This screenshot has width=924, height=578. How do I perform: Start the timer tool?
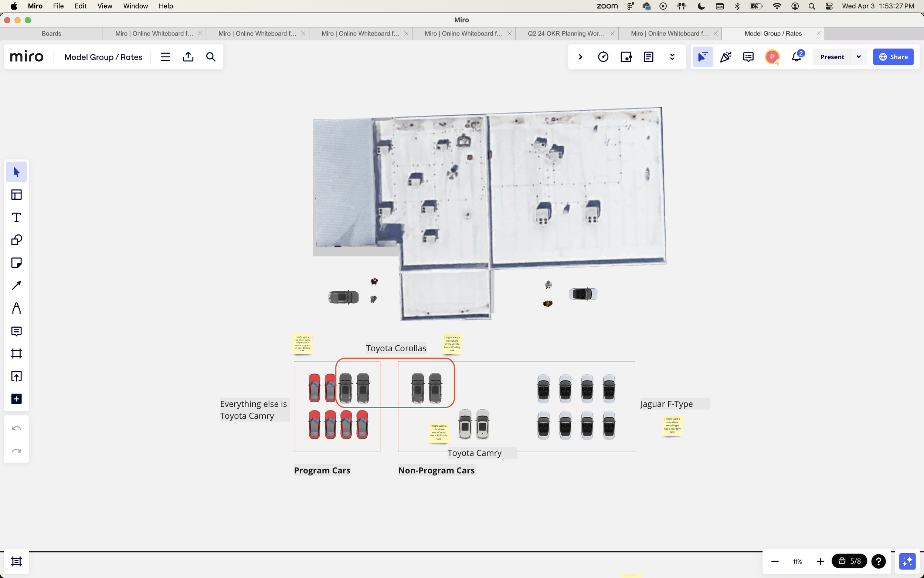603,57
